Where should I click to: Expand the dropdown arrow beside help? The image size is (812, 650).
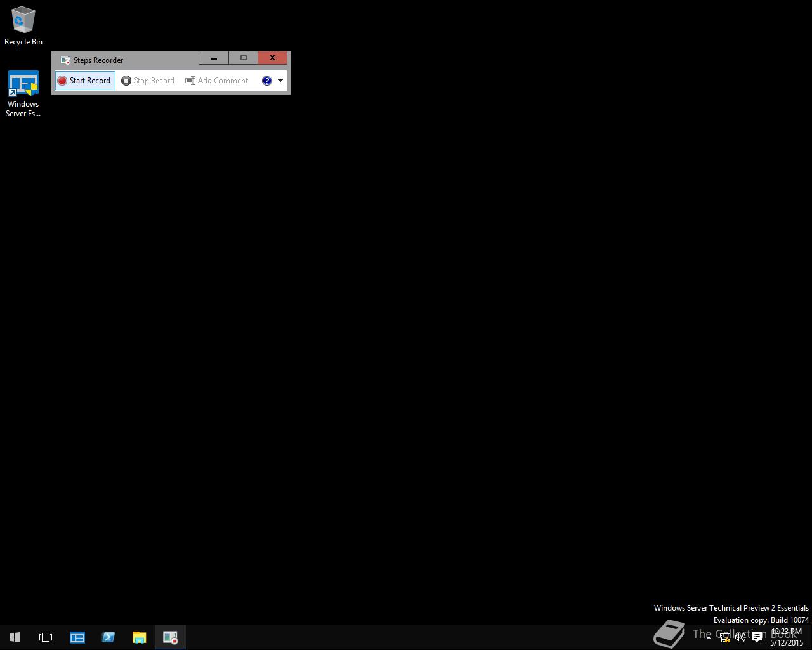[280, 81]
